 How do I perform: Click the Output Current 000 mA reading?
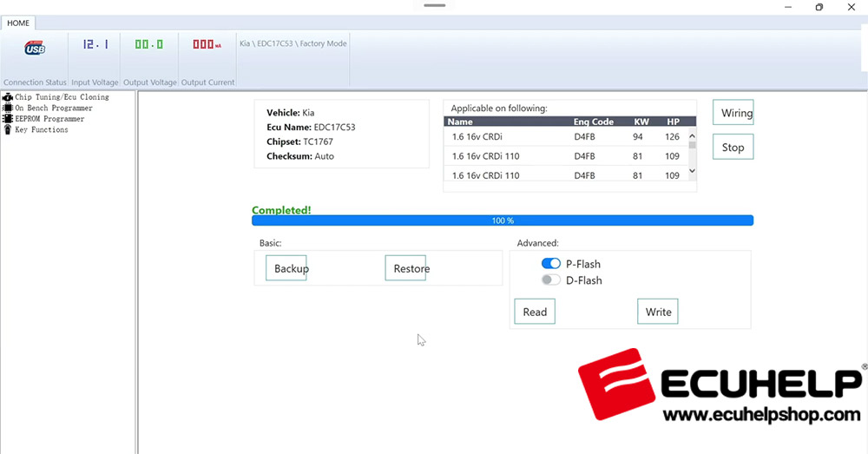pyautogui.click(x=207, y=44)
